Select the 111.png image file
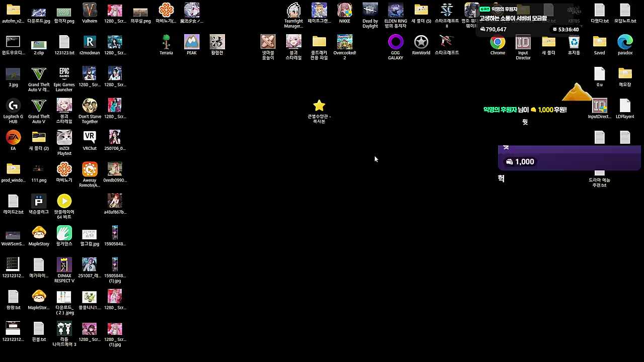The width and height of the screenshot is (644, 362). tap(39, 169)
